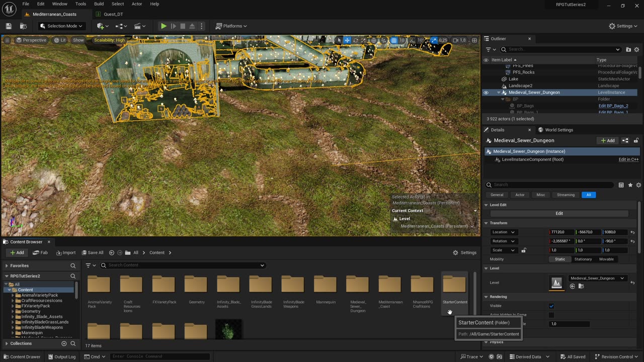Open the StarterContent folder thumbnail
Image resolution: width=644 pixels, height=362 pixels.
coord(454,285)
